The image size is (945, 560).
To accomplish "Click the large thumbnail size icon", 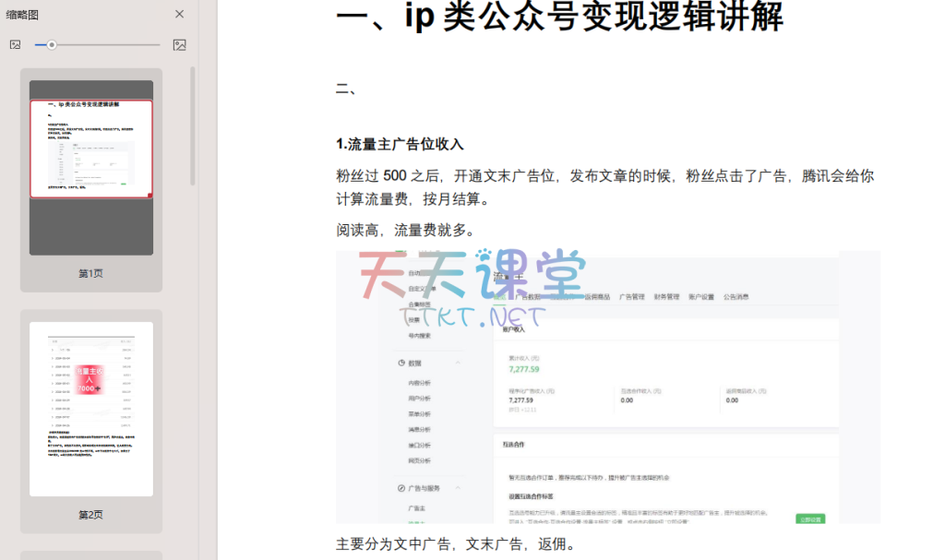I will (x=179, y=44).
